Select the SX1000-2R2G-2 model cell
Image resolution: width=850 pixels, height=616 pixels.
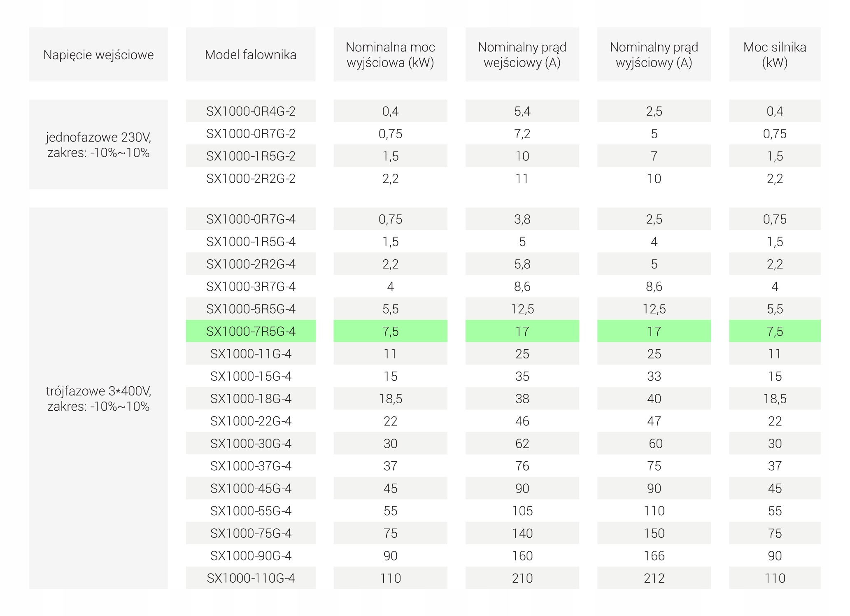[251, 179]
